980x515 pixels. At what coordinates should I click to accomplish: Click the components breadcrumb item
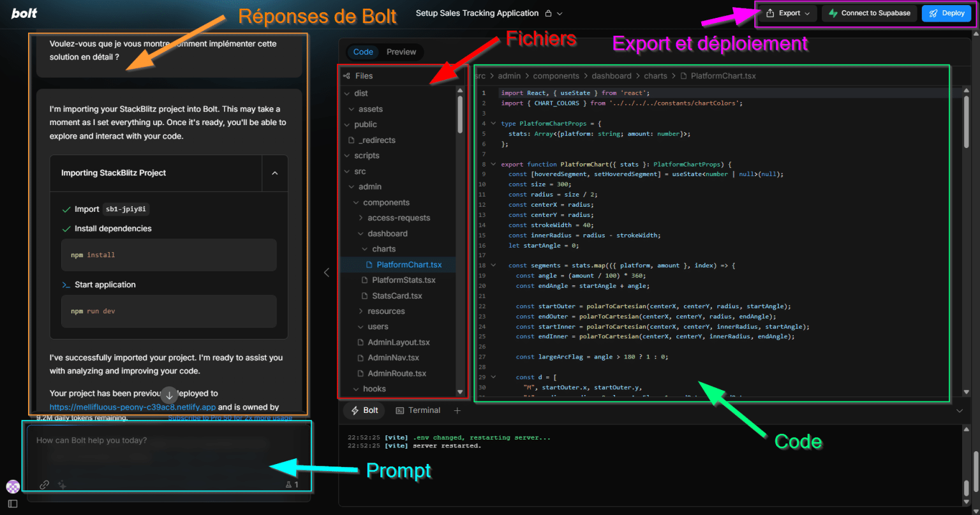pos(556,76)
